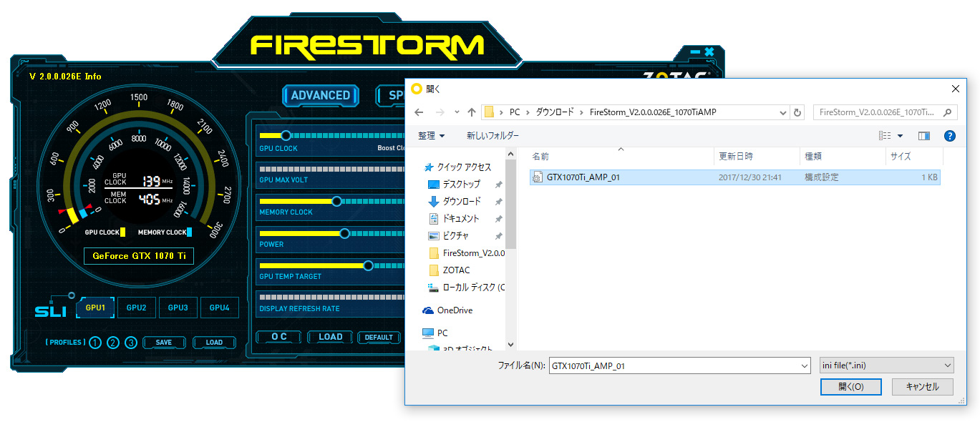Open ローカル ディスク (C in sidebar

point(466,288)
